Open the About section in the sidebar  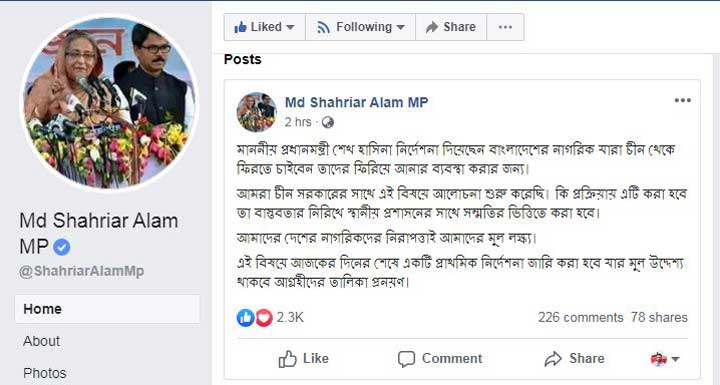(41, 341)
